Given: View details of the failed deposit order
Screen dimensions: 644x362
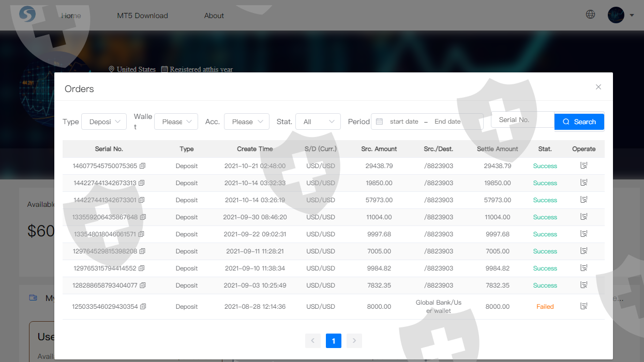Looking at the screenshot, I should [583, 307].
